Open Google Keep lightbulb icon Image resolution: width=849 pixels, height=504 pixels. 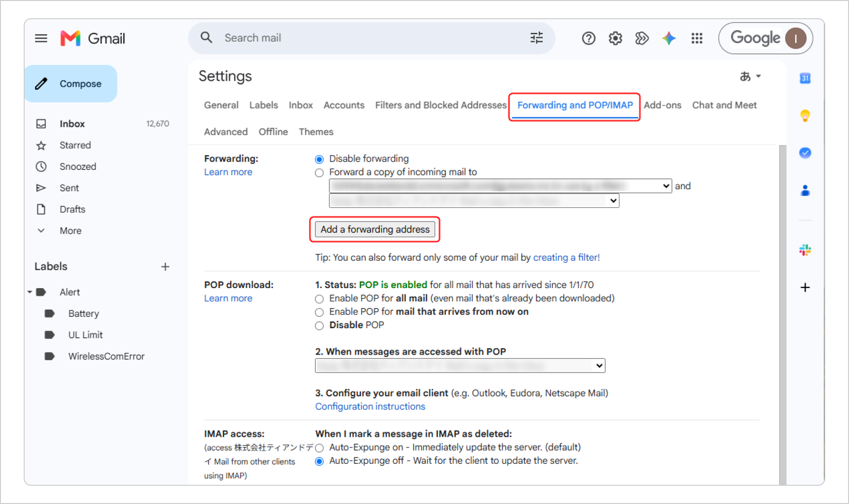(805, 115)
